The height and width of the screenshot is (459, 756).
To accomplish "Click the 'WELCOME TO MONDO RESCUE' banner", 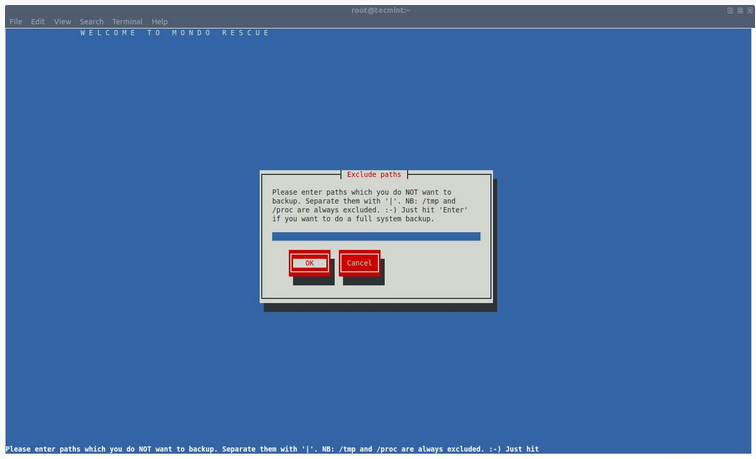I will [176, 33].
